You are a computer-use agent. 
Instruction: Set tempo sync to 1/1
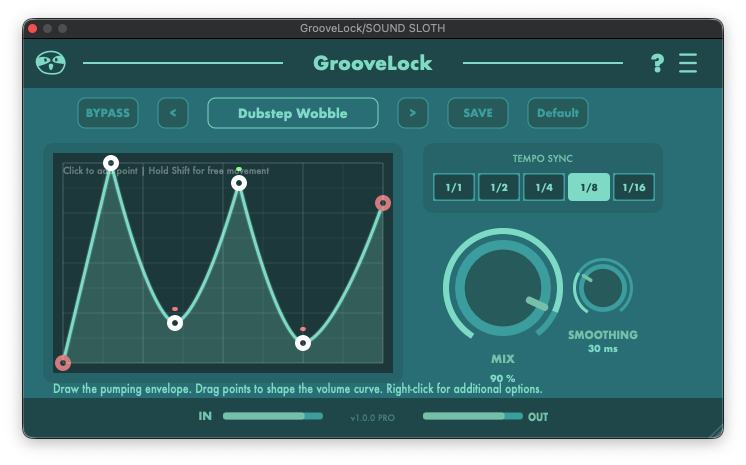point(454,187)
